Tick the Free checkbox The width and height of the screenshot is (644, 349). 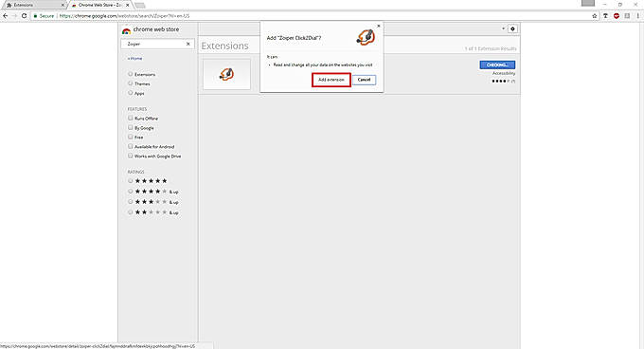[130, 137]
